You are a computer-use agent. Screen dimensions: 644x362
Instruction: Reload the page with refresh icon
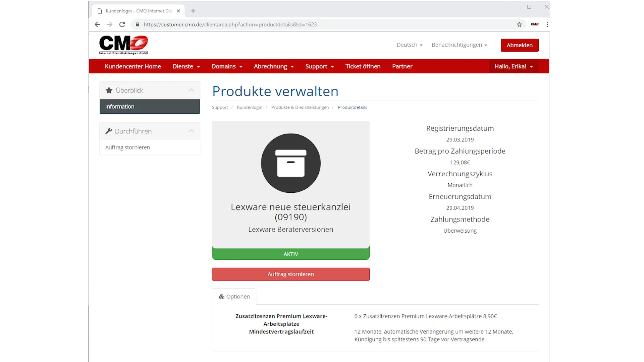click(x=122, y=24)
